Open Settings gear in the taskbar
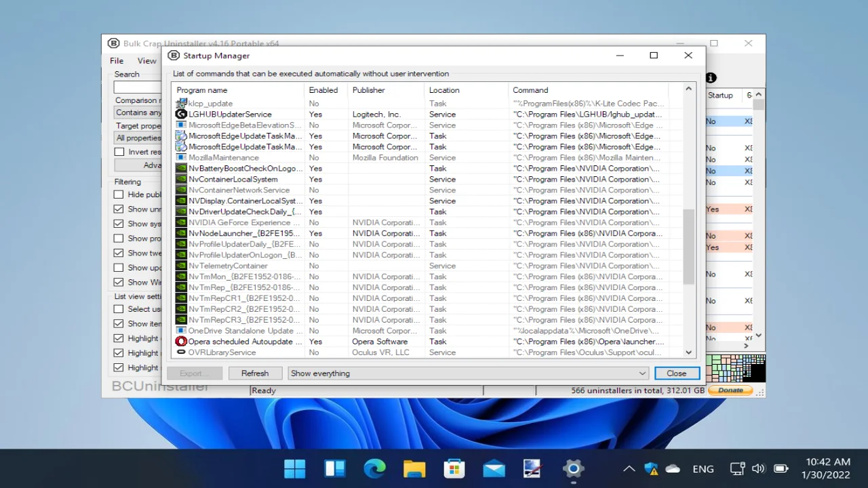Image resolution: width=868 pixels, height=488 pixels. pyautogui.click(x=574, y=468)
